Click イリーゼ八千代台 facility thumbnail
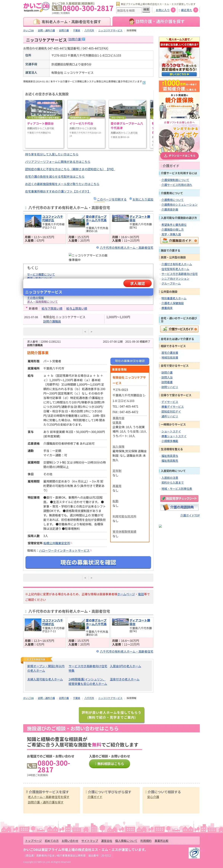 pyautogui.click(x=86, y=110)
